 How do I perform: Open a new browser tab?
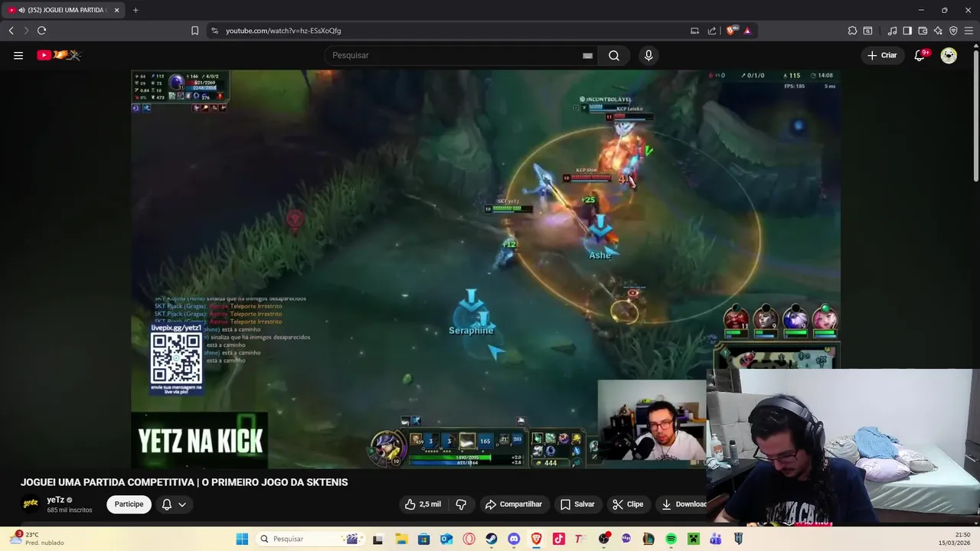[136, 10]
